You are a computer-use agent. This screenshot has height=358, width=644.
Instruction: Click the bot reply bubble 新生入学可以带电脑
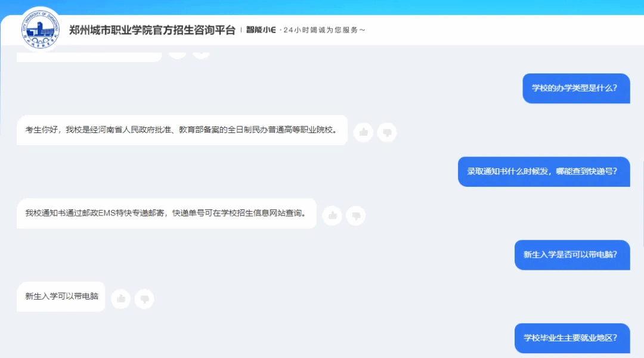(x=61, y=297)
